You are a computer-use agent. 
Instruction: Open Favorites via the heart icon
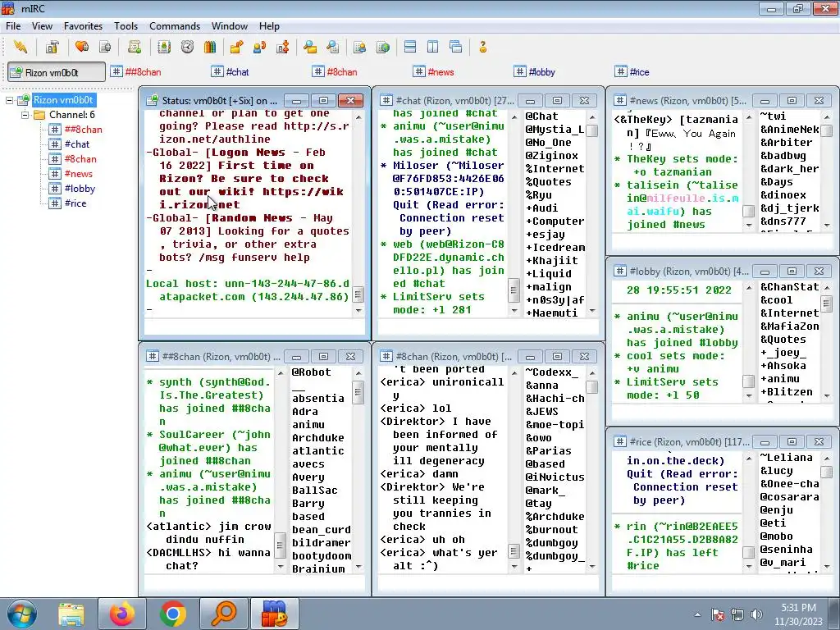point(82,47)
